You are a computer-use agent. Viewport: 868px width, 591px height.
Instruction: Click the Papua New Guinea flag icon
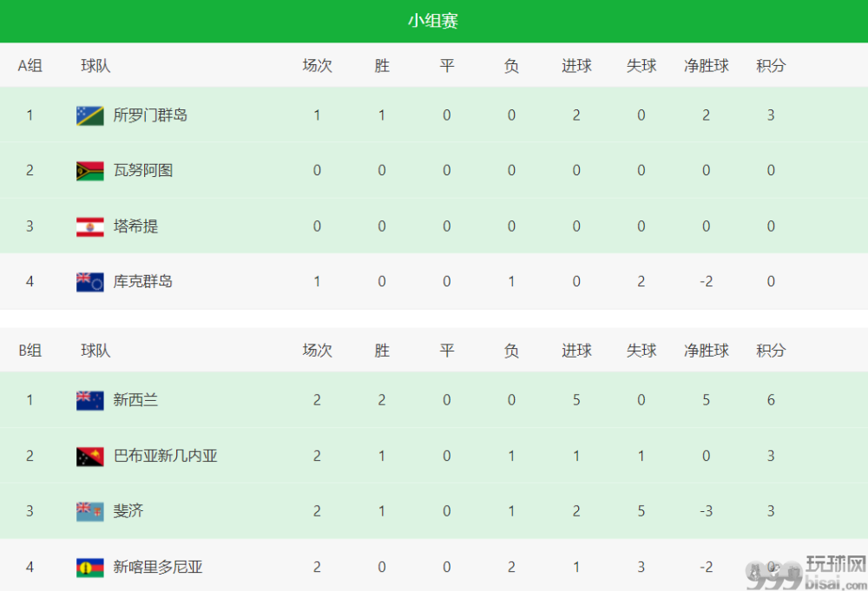(89, 456)
